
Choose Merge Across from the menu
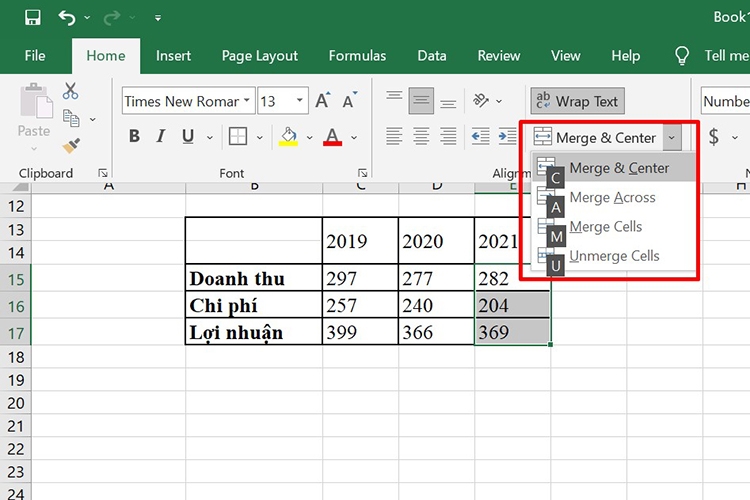(x=614, y=197)
